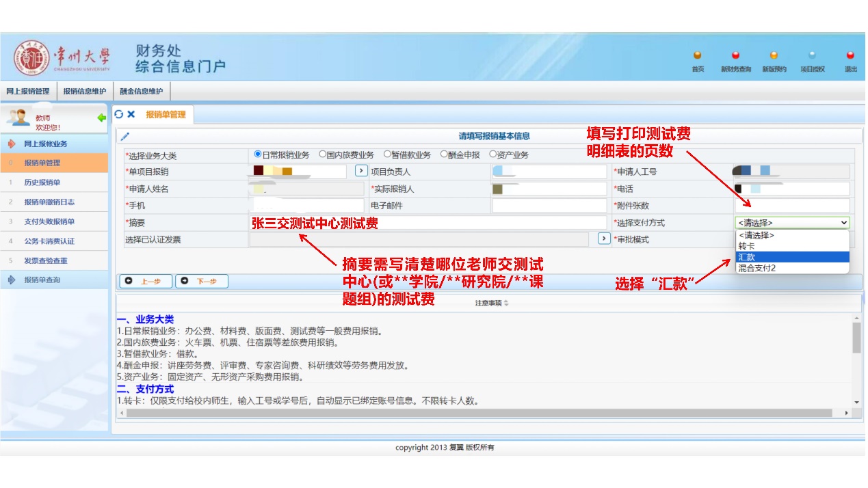Screen dimensions: 868x488
Task: Click the 附件张数 input field
Action: tap(792, 206)
